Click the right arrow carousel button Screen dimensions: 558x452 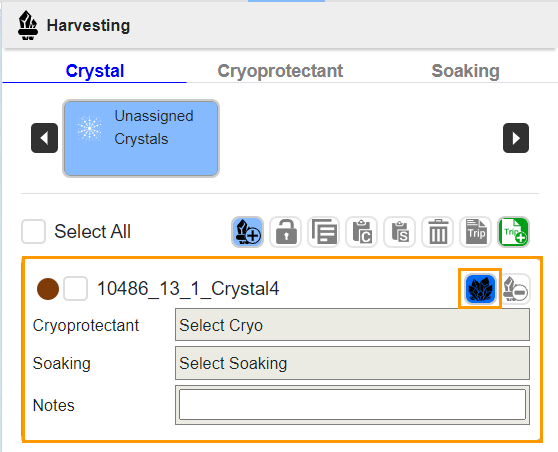(516, 138)
